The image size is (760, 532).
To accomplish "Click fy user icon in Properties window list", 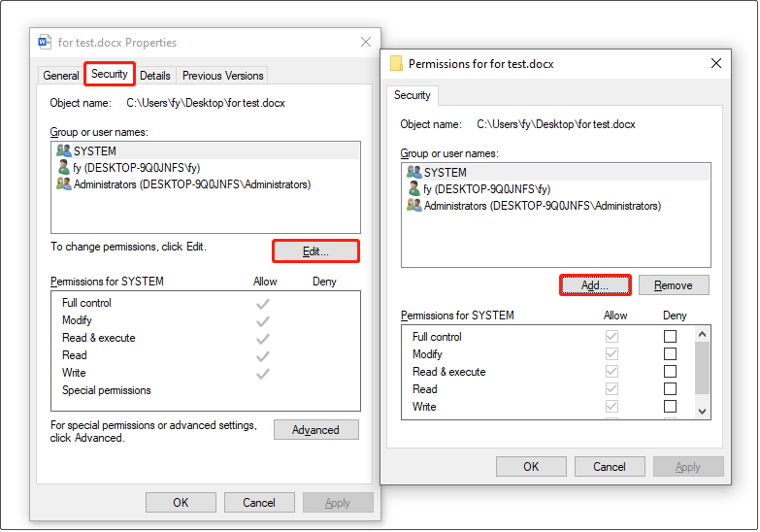I will pos(63,167).
